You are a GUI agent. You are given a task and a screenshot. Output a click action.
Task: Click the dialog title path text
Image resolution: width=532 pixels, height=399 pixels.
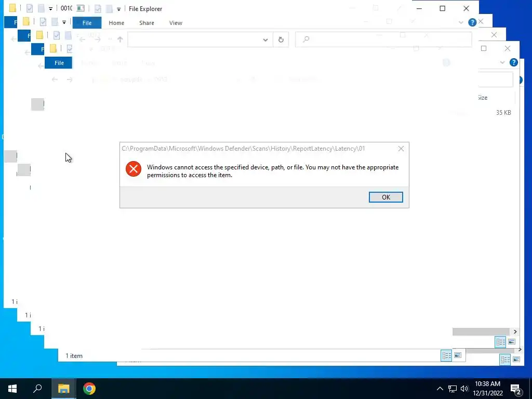click(243, 149)
